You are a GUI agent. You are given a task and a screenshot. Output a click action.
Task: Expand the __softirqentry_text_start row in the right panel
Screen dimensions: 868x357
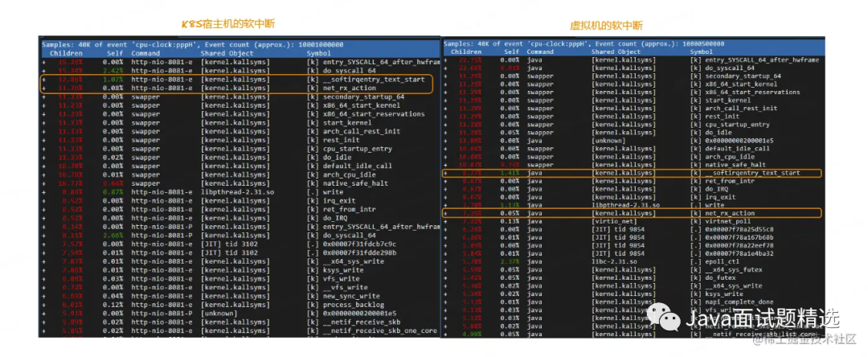coord(447,173)
